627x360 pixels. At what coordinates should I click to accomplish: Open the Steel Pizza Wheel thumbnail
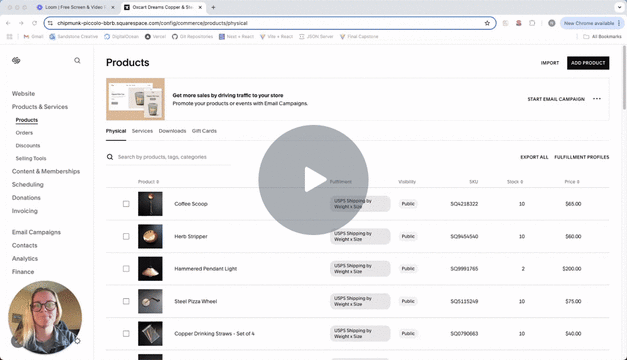click(x=150, y=301)
